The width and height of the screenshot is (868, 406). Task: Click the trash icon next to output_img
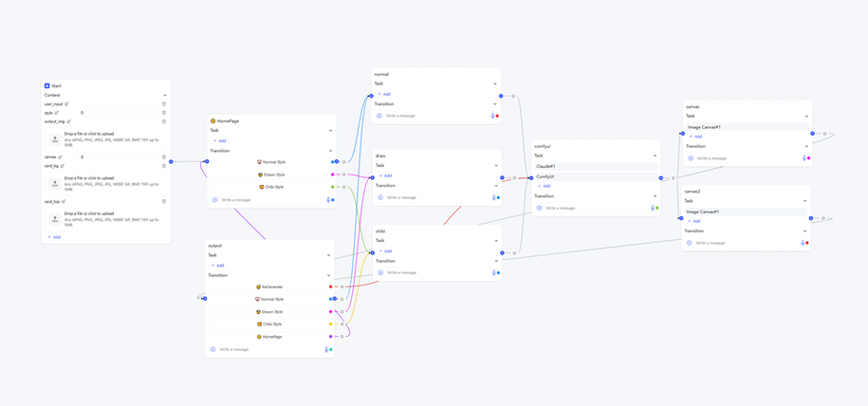164,121
